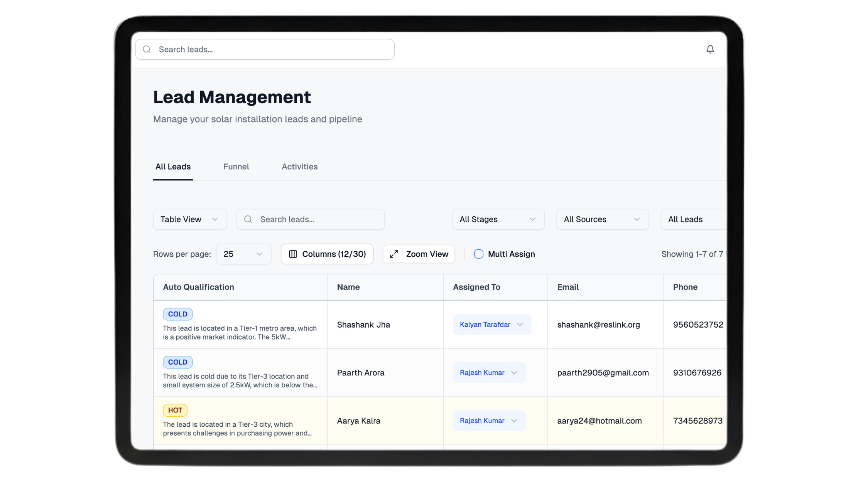This screenshot has height=488, width=868.
Task: Click the COLD badge on Paarth Arora's lead
Action: pyautogui.click(x=177, y=362)
